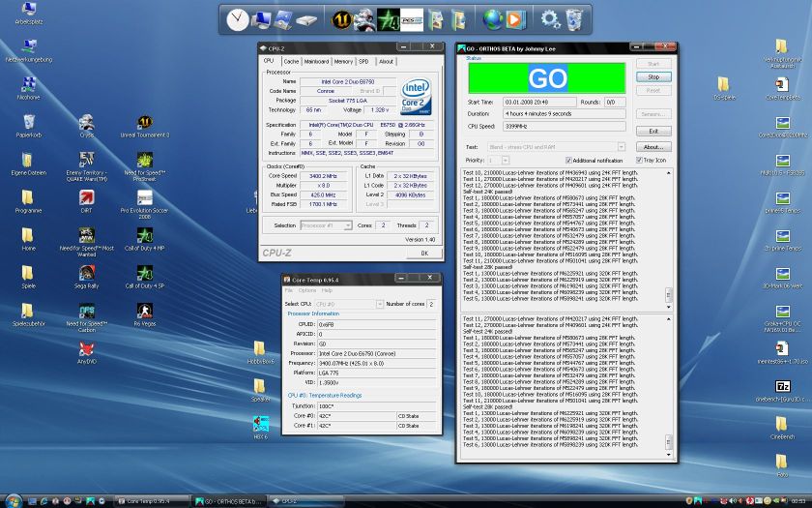Launch Unreal Tournament 3 desktop shortcut

coord(144,127)
